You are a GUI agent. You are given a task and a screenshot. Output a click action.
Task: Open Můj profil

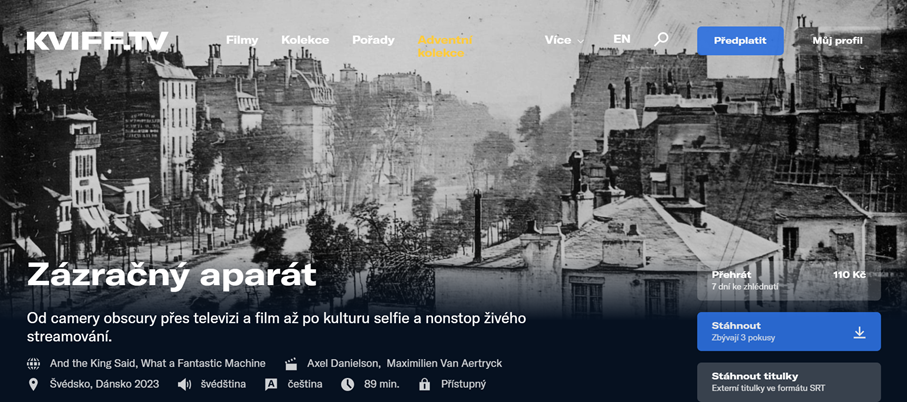click(x=837, y=40)
